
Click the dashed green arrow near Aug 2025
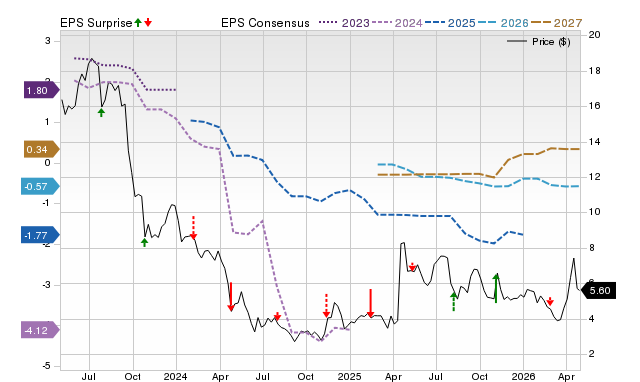click(x=453, y=302)
